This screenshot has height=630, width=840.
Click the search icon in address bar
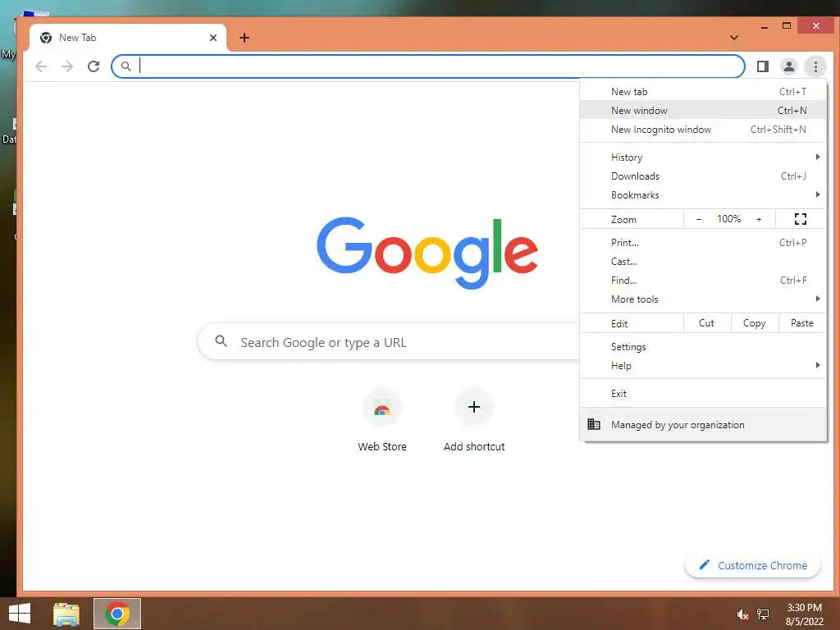coord(126,66)
